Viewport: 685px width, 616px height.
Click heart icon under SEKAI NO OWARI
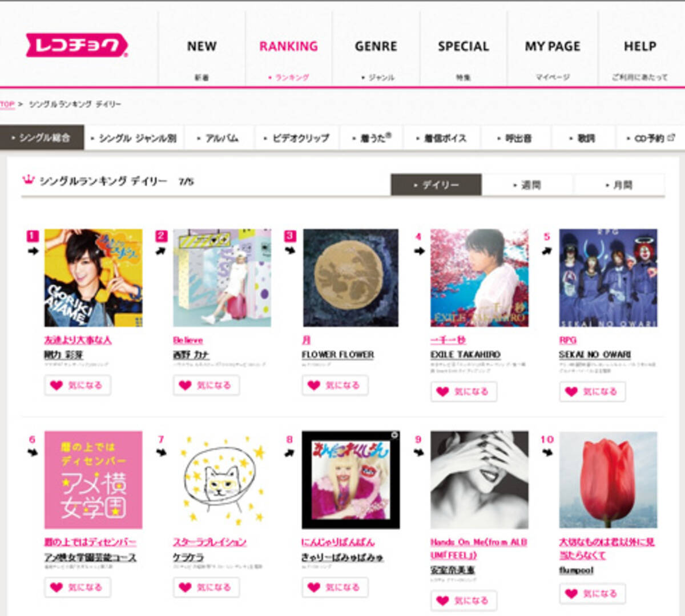[x=571, y=391]
